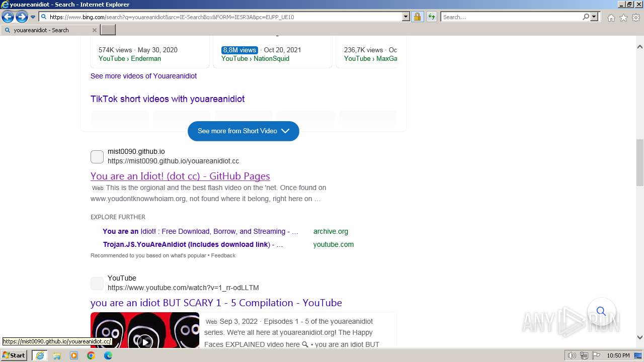Screen dimensions: 644x362
Task: Open the search provider dropdown arrow
Action: pyautogui.click(x=594, y=17)
